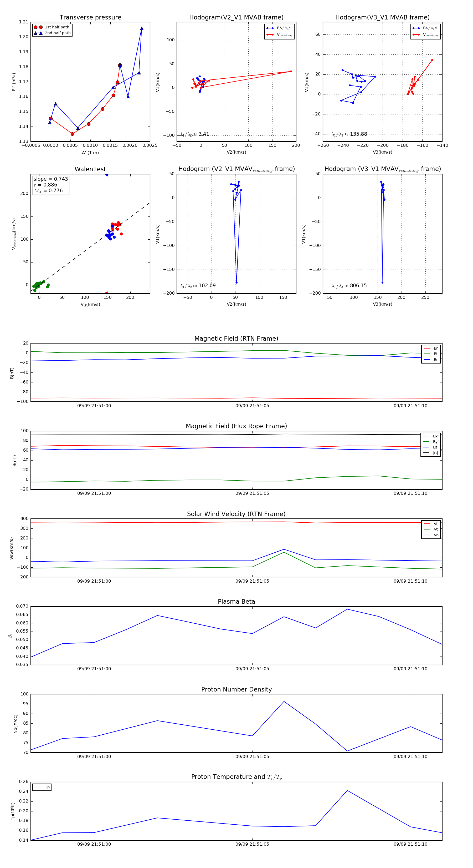Click the Hodogram (V3_V1 MVAVremaining frame) title
Screen dimensions: 473x868
pos(382,169)
